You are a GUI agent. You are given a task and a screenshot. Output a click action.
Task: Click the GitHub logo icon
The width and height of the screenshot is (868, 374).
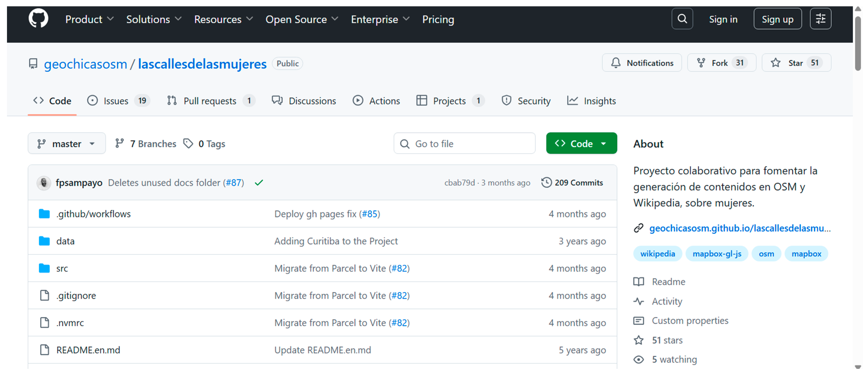[38, 19]
